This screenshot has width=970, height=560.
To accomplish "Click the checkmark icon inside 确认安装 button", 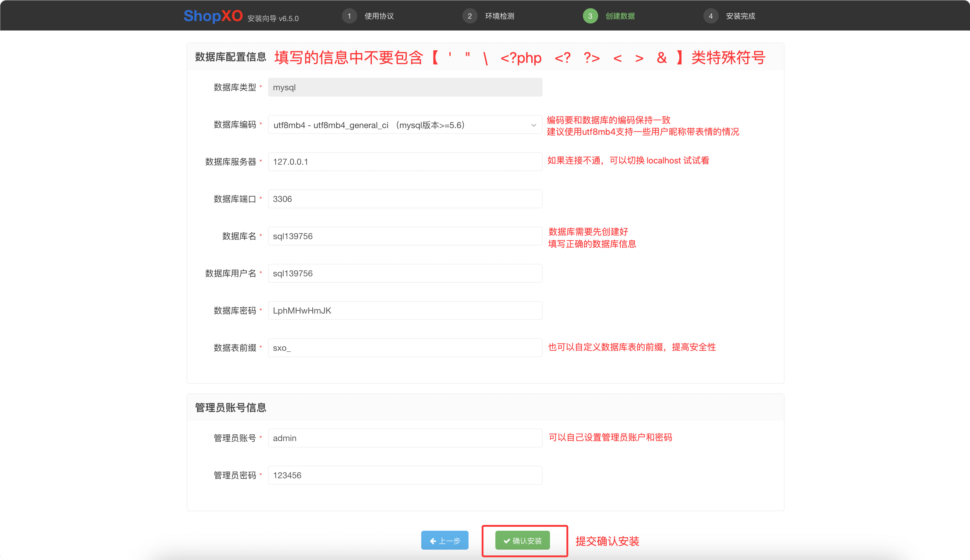I will (x=506, y=540).
